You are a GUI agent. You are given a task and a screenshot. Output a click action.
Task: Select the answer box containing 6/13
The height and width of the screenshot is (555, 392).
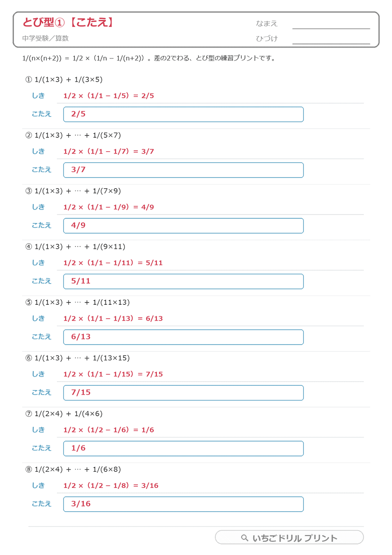point(184,337)
